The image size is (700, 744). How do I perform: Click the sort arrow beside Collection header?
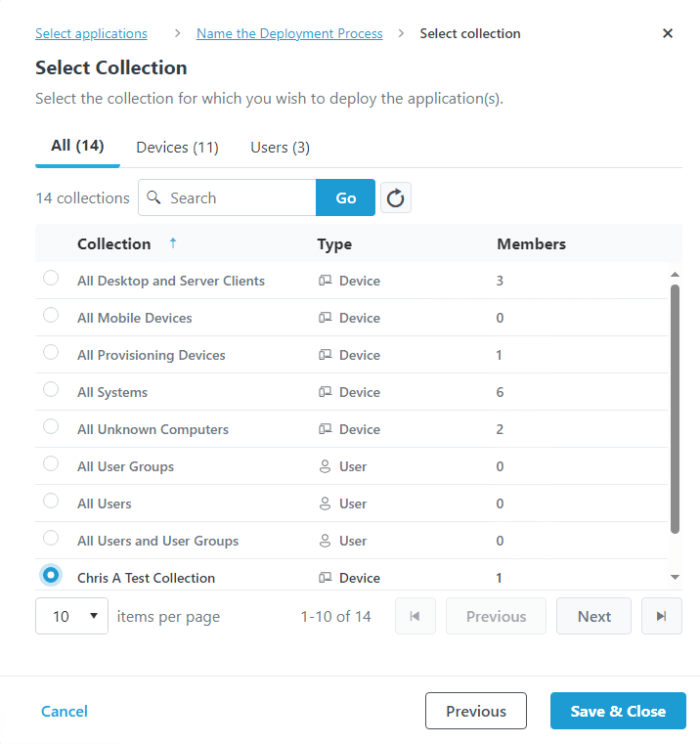173,243
